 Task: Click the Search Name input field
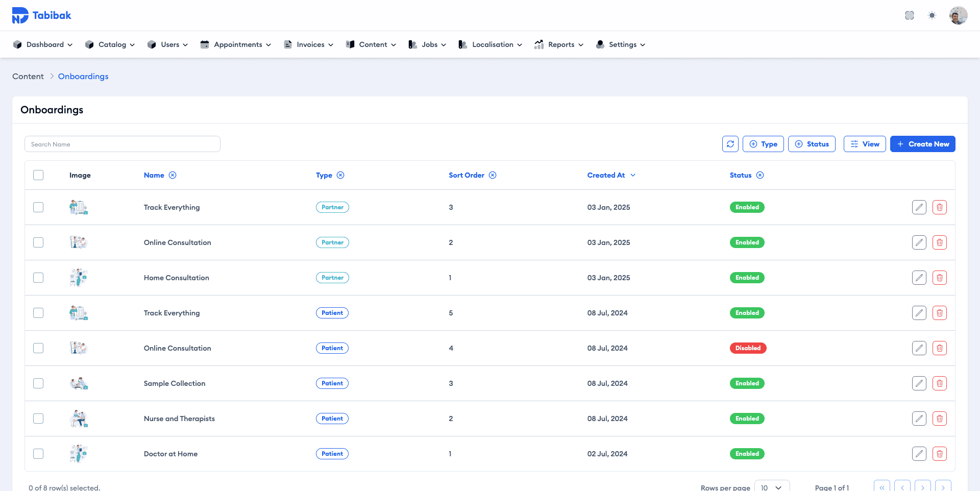122,144
